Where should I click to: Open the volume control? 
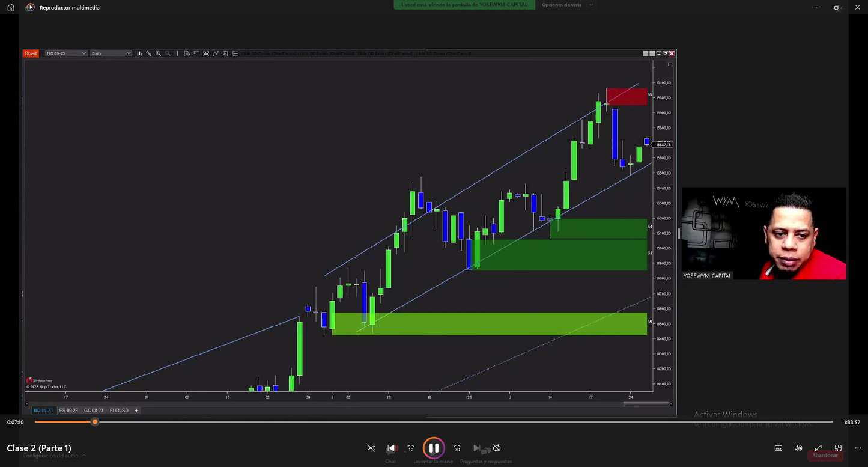click(x=798, y=448)
